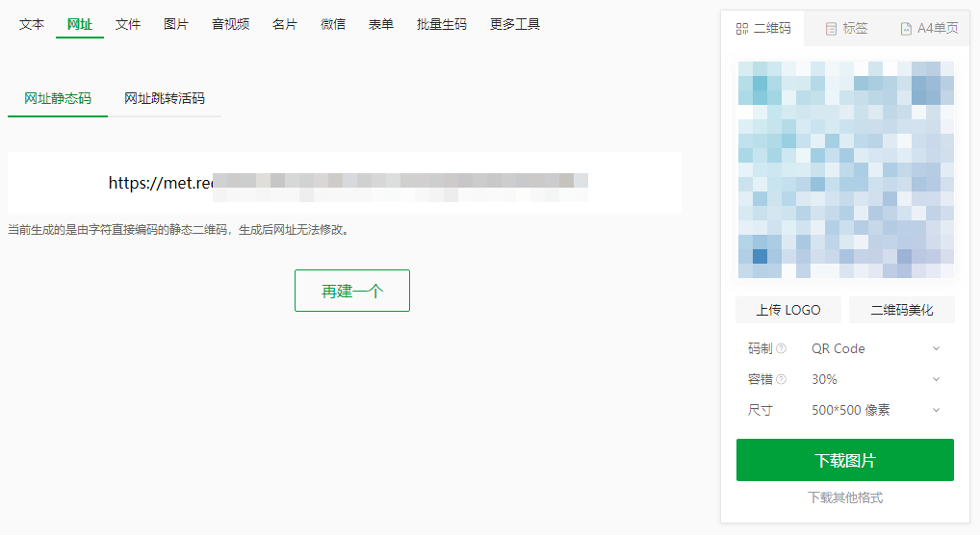Click the generated QR code preview
The image size is (980, 535).
click(x=845, y=169)
